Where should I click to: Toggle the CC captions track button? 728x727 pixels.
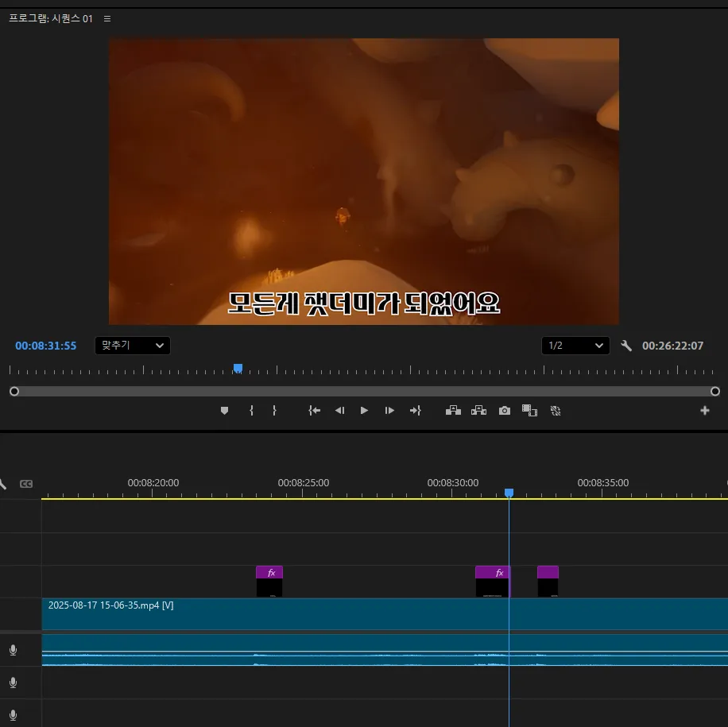pyautogui.click(x=26, y=483)
